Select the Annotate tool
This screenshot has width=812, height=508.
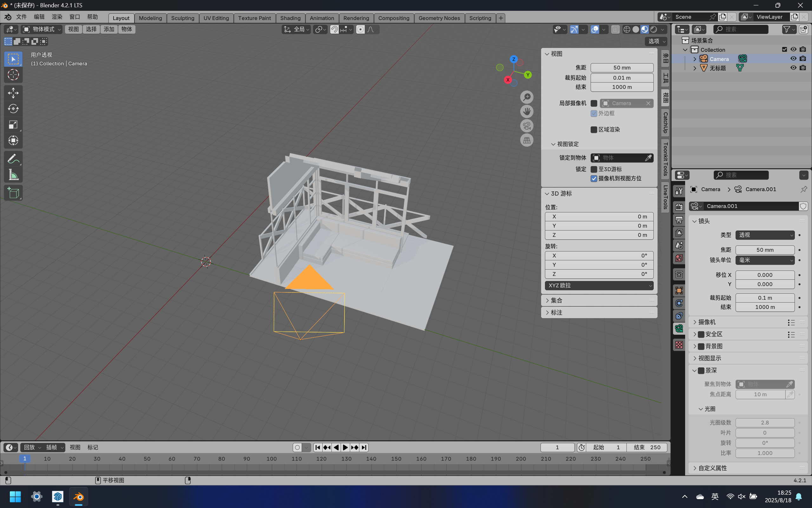coord(13,158)
